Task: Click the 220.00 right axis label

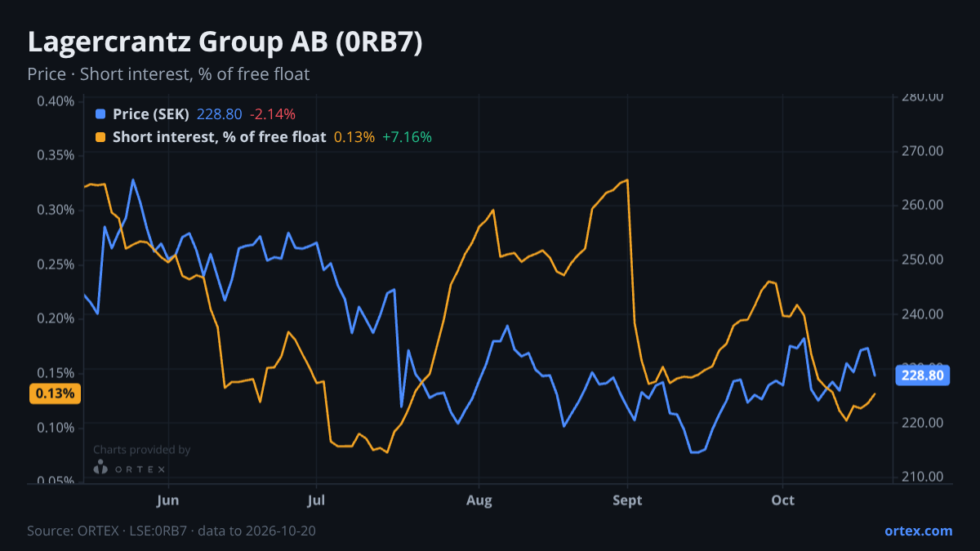Action: 923,423
